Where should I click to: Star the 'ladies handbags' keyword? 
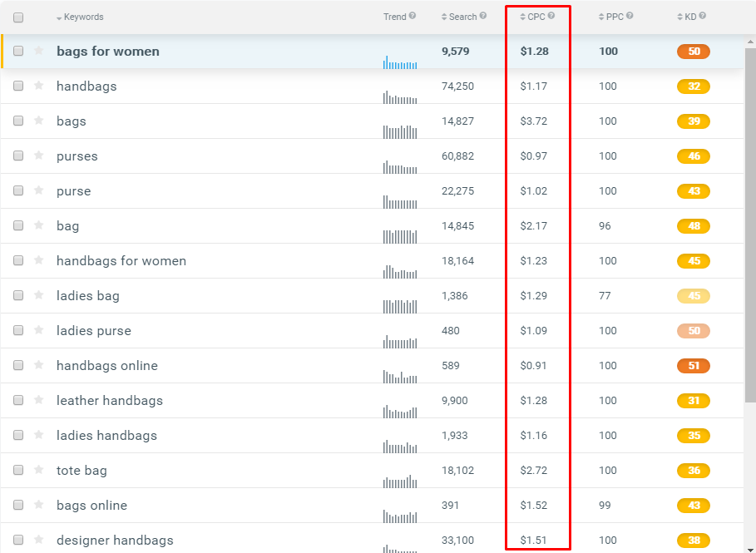point(39,435)
